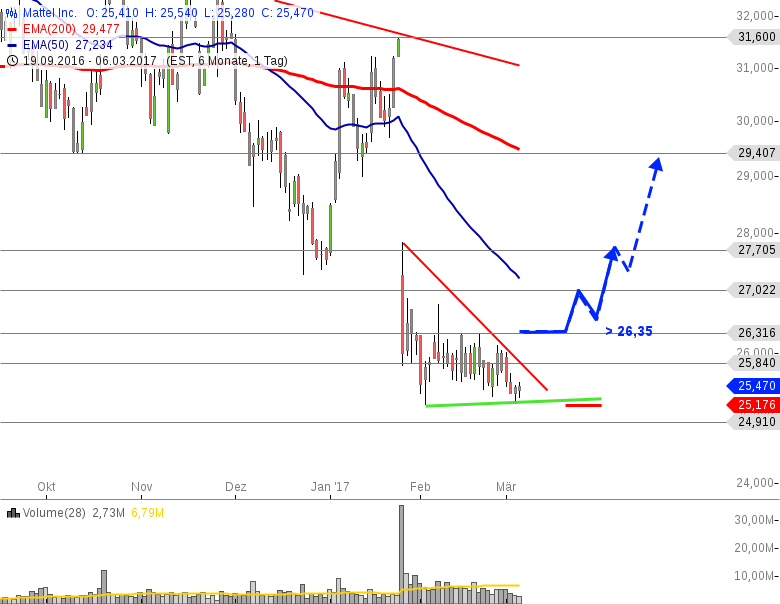Click the 29,000 price axis label
This screenshot has width=780, height=604.
click(x=755, y=176)
